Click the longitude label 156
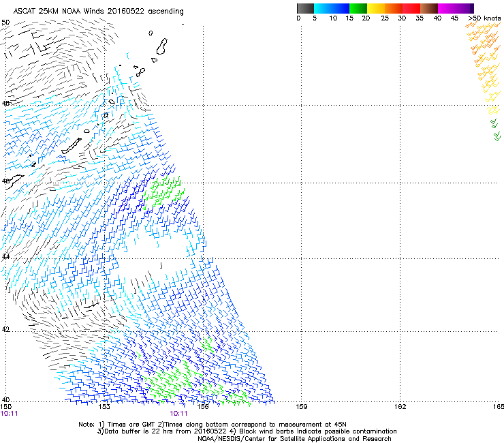504x443 pixels. pos(203,407)
